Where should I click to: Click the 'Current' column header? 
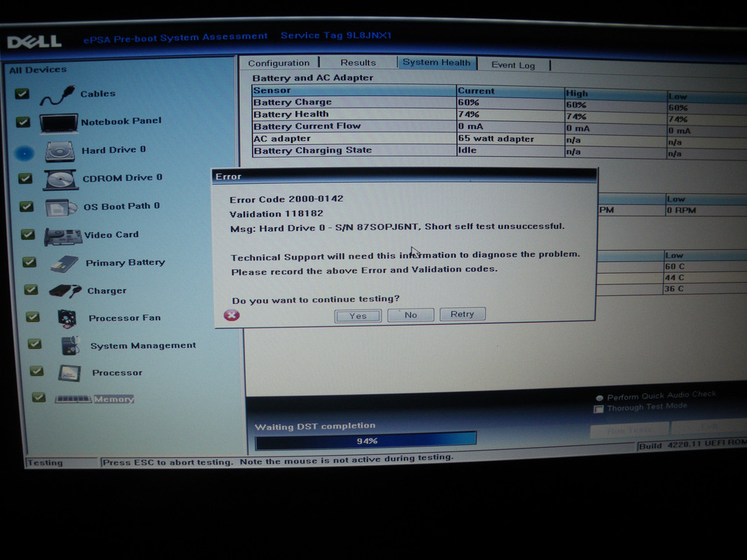[510, 92]
